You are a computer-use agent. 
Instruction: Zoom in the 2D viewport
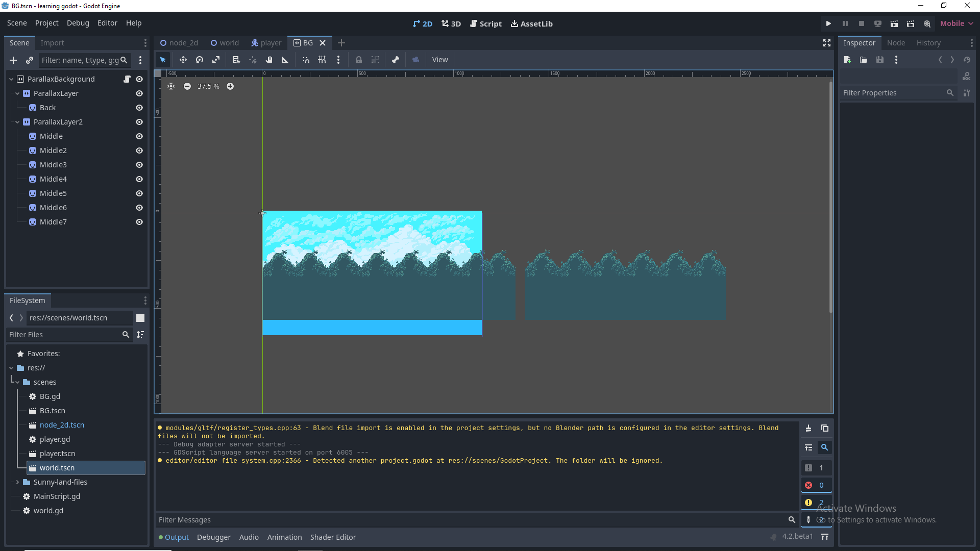pos(230,86)
